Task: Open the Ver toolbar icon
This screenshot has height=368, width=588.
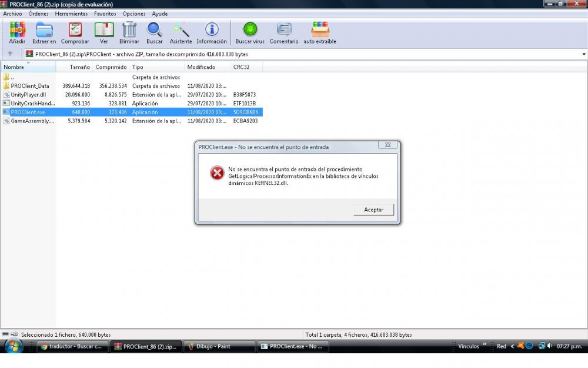Action: click(x=104, y=29)
